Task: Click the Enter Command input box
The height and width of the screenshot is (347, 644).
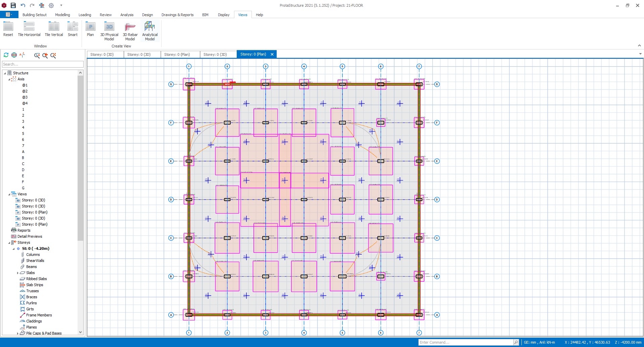Action: 466,342
